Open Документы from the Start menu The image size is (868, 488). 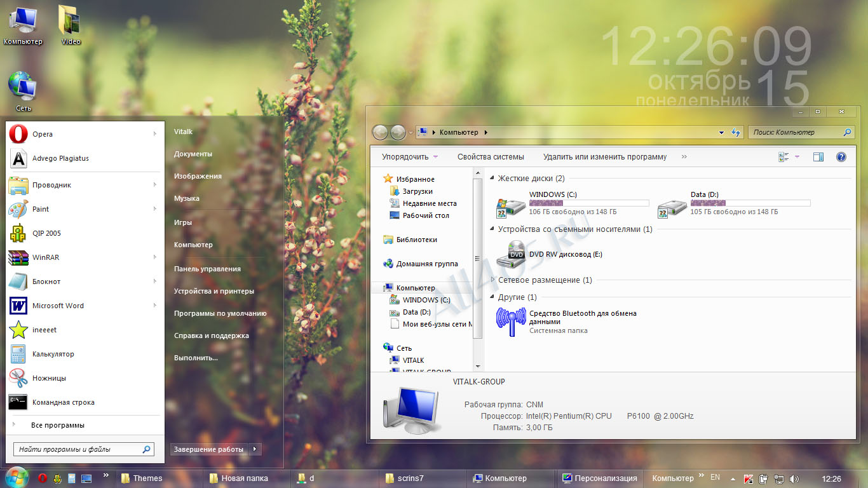point(193,154)
